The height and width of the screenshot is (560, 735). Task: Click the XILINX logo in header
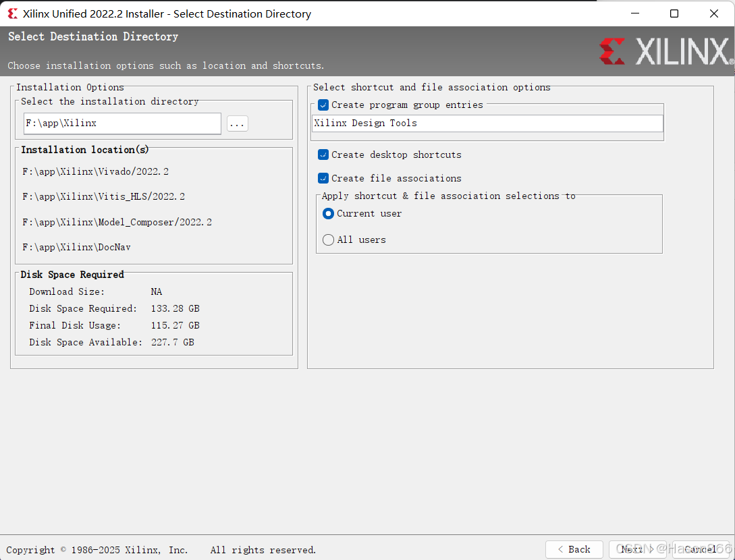tap(667, 51)
